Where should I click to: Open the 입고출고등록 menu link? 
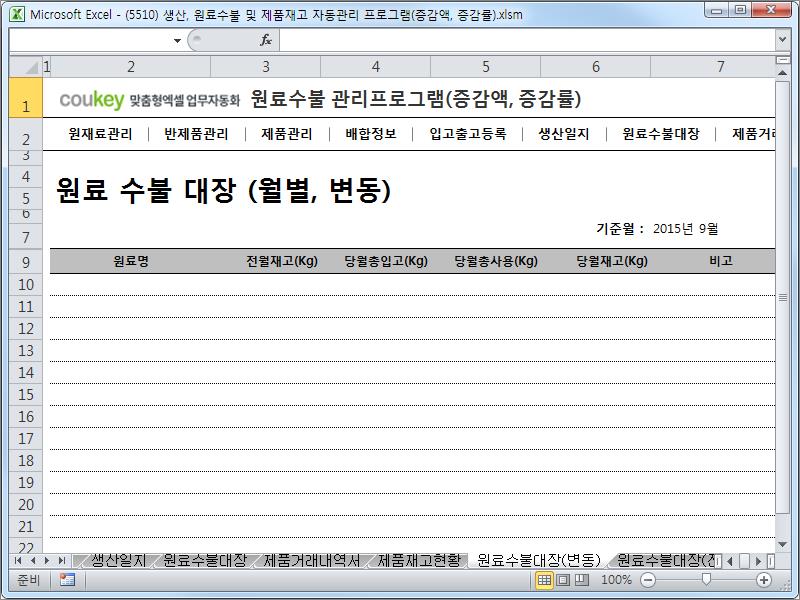tap(467, 134)
